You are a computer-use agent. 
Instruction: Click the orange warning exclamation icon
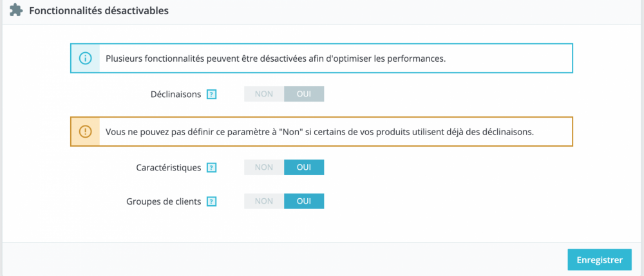point(85,131)
